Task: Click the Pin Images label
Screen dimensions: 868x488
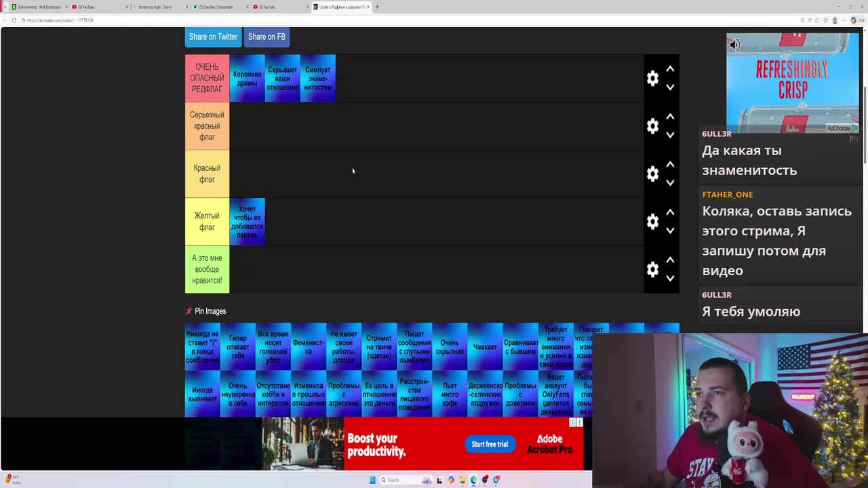Action: pos(210,311)
